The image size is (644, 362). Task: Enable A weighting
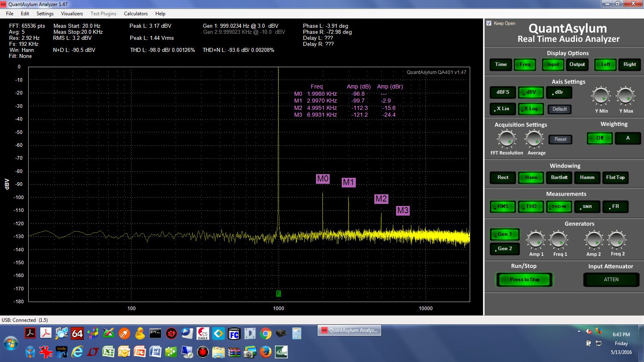627,138
